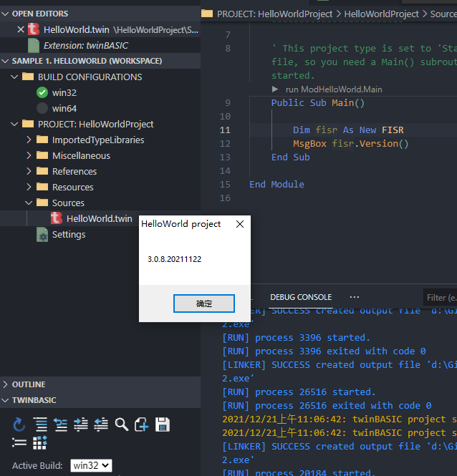Viewport: 457px width, 476px height.
Task: Click the 'Active Build:' label
Action: 37,465
